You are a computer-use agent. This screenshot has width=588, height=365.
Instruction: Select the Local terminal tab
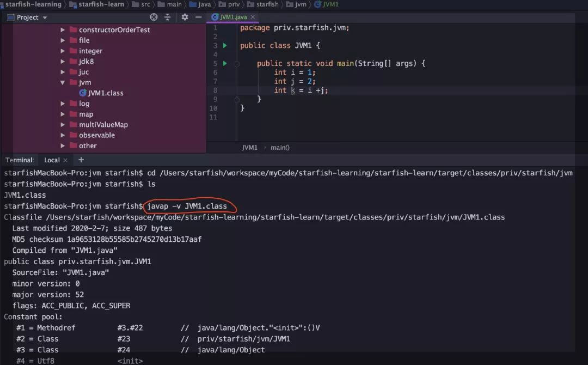pos(52,160)
